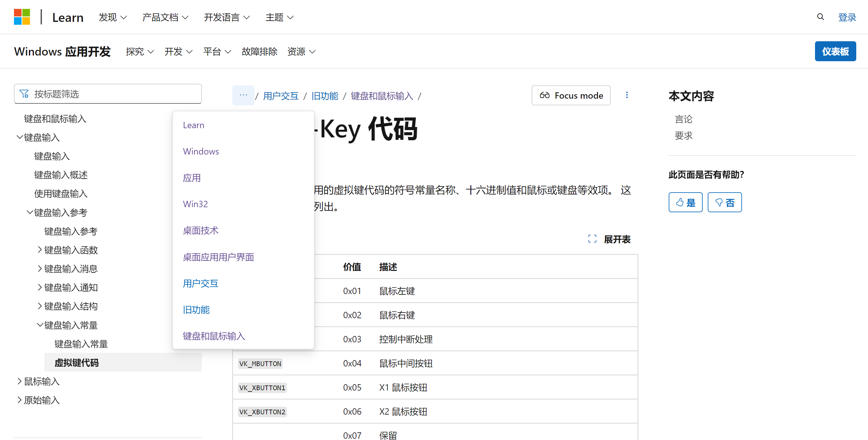This screenshot has width=868, height=440.
Task: Choose Learn in breadcrumb dropdown
Action: pos(193,125)
